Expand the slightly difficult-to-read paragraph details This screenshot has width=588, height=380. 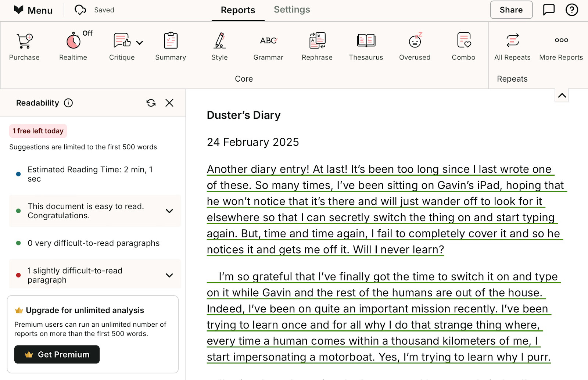(x=169, y=275)
